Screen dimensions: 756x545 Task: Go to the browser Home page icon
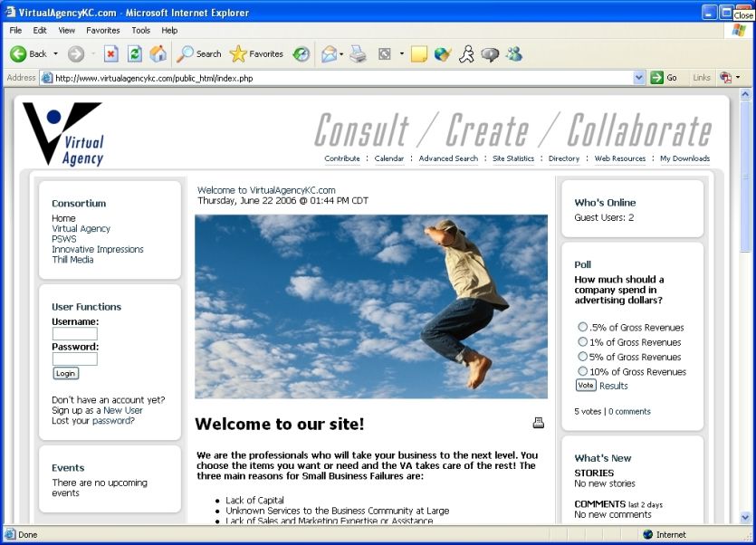pos(158,54)
